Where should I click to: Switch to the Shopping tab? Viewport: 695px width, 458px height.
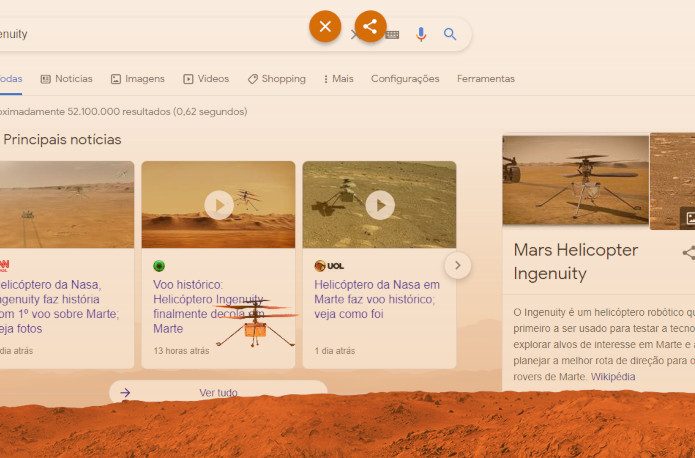click(x=277, y=79)
